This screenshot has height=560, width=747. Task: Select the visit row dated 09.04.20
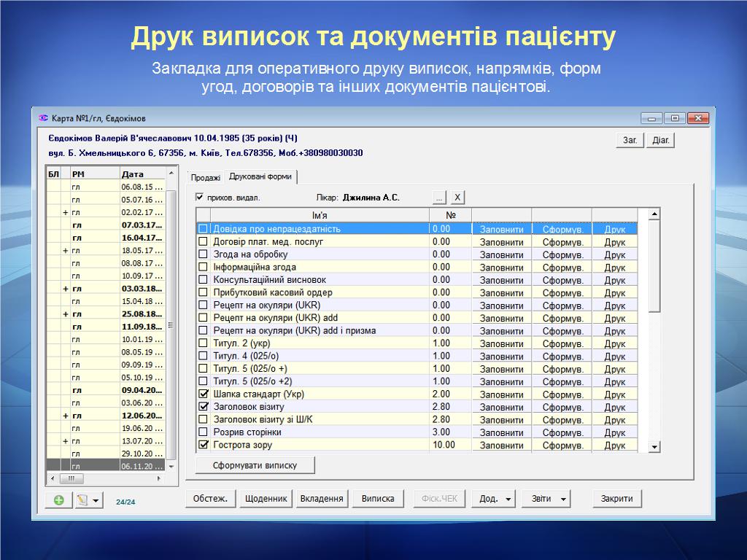[x=141, y=390]
